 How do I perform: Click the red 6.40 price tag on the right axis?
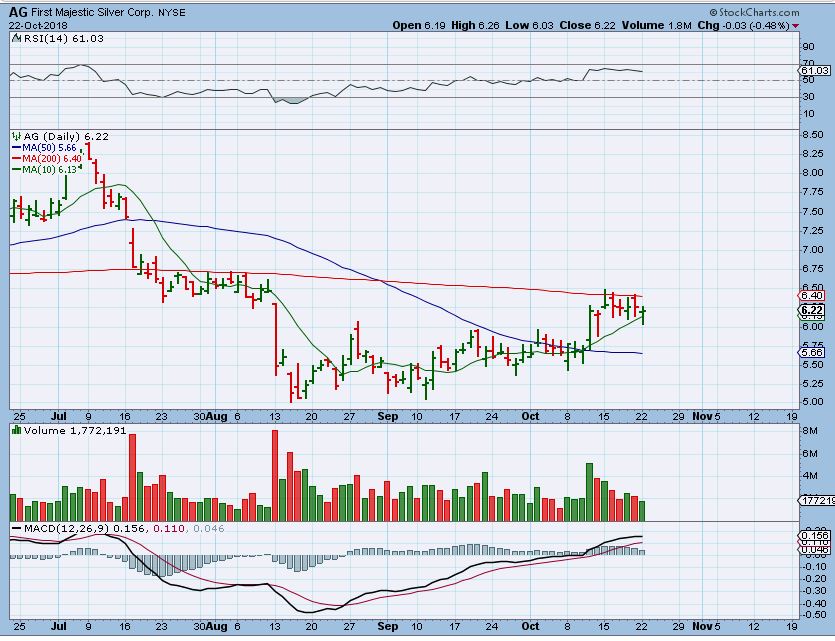click(x=813, y=295)
